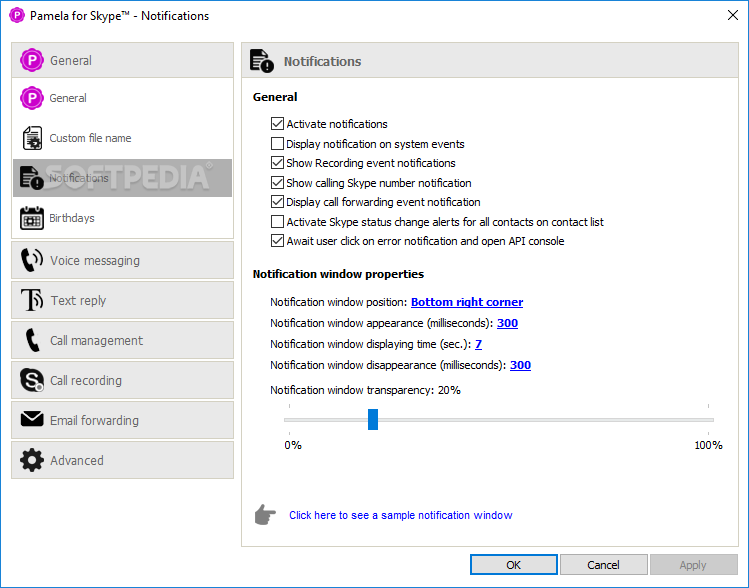Click the transparency slider track near 100%
Viewport: 749px width, 588px height.
(708, 420)
